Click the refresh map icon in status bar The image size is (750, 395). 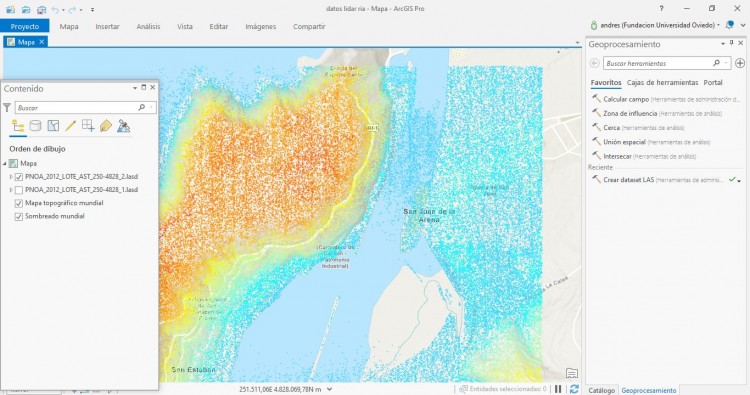[x=574, y=389]
